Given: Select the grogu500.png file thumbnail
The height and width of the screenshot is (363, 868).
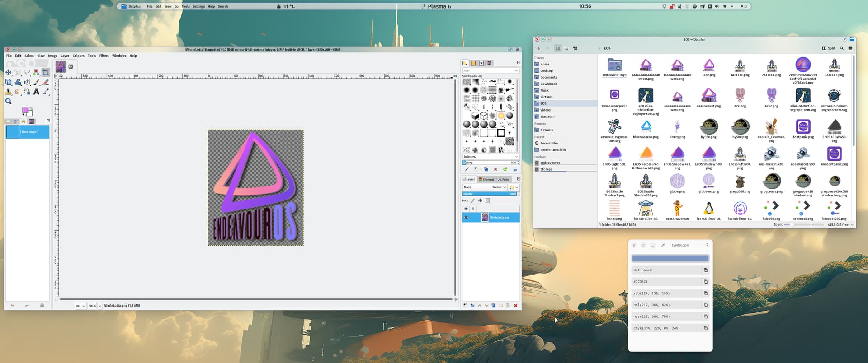Looking at the screenshot, I should 740,181.
